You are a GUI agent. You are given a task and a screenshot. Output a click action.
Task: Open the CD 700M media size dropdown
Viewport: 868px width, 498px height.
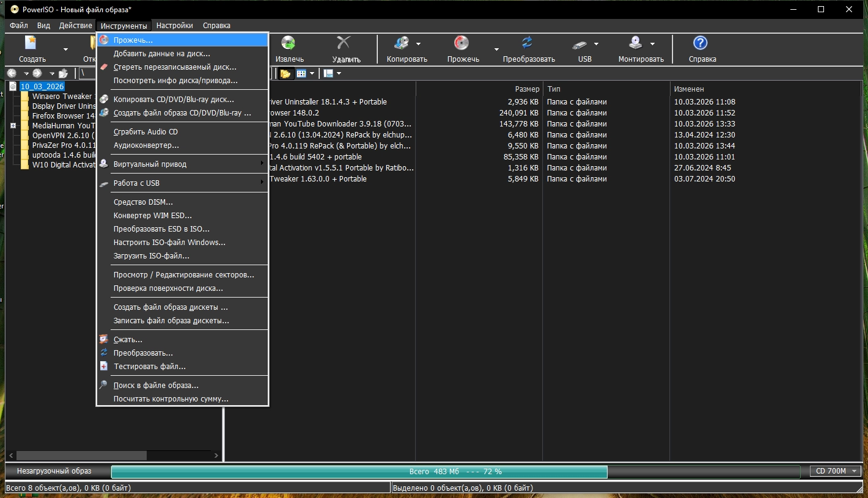point(835,471)
